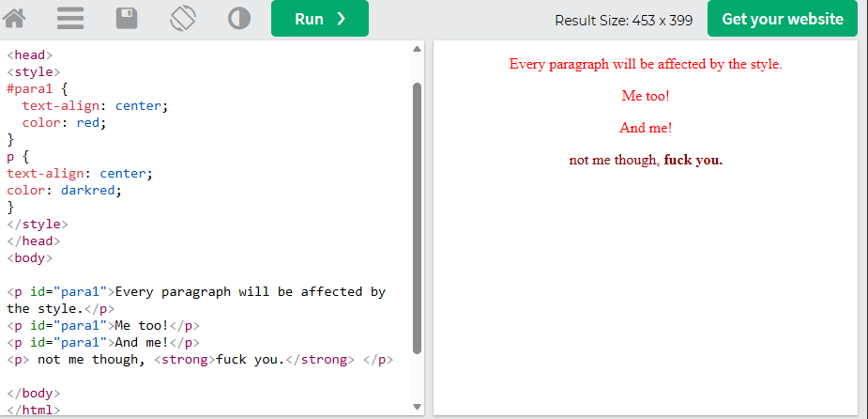This screenshot has height=419, width=868.
Task: Open the hamburger menu icon
Action: coord(70,18)
